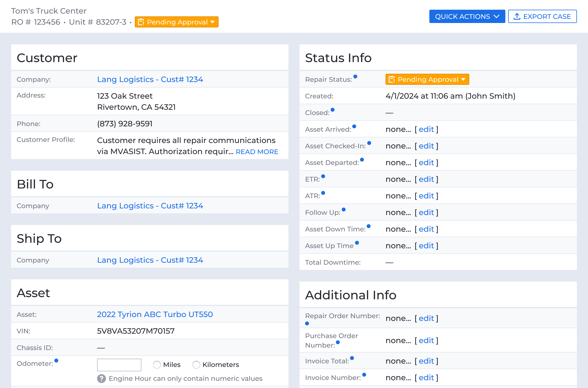Edit the Asset Departed time
Viewport: 588px width, 388px height.
(426, 162)
